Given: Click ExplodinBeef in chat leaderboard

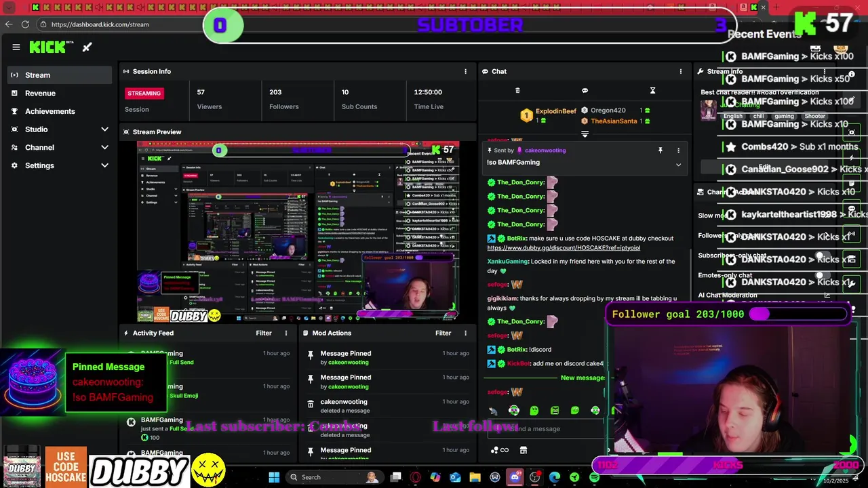Looking at the screenshot, I should pos(555,111).
